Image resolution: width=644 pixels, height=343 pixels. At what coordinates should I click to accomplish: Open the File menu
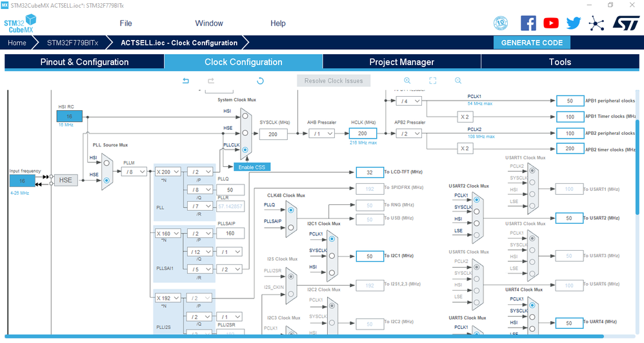coord(126,23)
